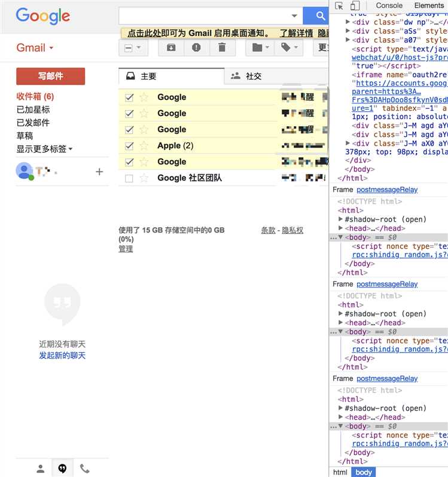
Task: Switch to the DevTools Console tab
Action: 389,5
